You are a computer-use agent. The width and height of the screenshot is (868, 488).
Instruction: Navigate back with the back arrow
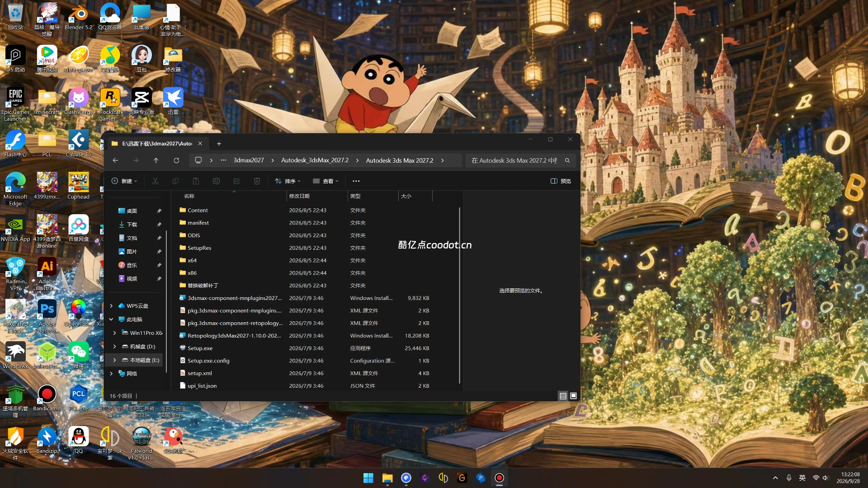click(x=115, y=160)
